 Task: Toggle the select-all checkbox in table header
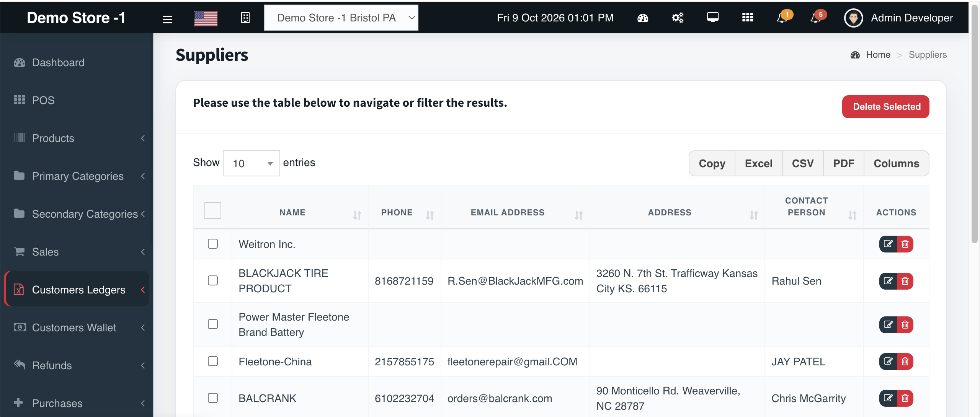point(213,210)
